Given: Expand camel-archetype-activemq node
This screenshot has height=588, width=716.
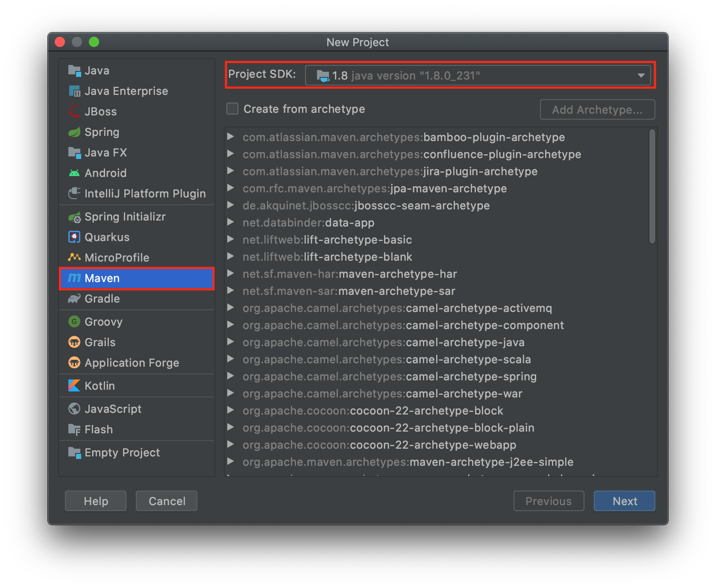Looking at the screenshot, I should tap(231, 308).
